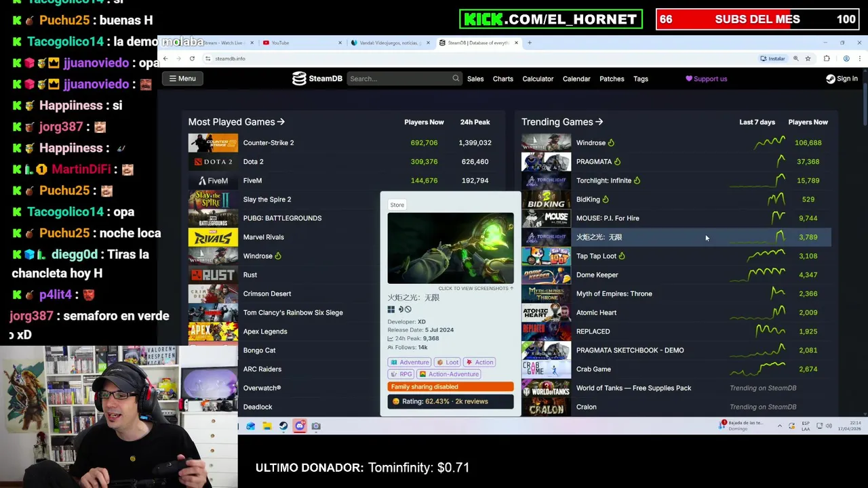Open Overwatch entry
868x488 pixels.
coord(262,388)
